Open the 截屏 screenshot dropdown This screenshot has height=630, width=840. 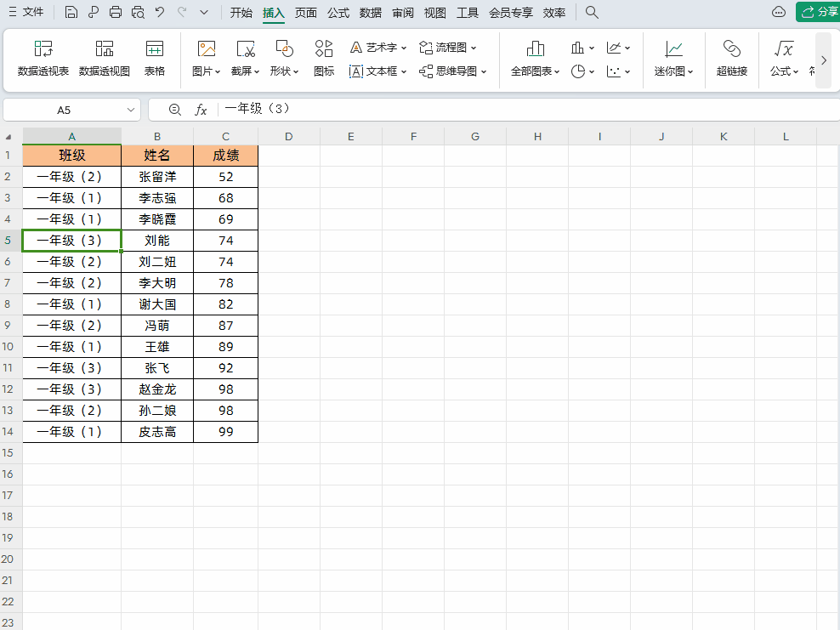(246, 59)
